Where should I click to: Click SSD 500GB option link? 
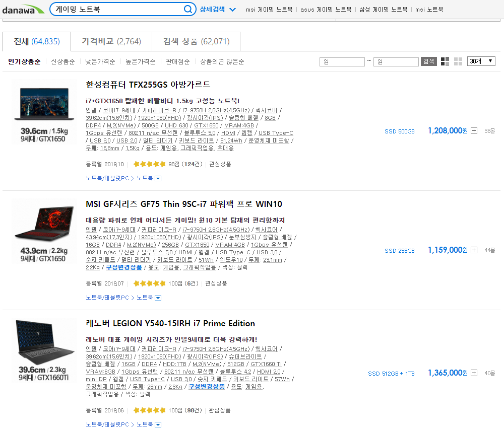point(400,131)
